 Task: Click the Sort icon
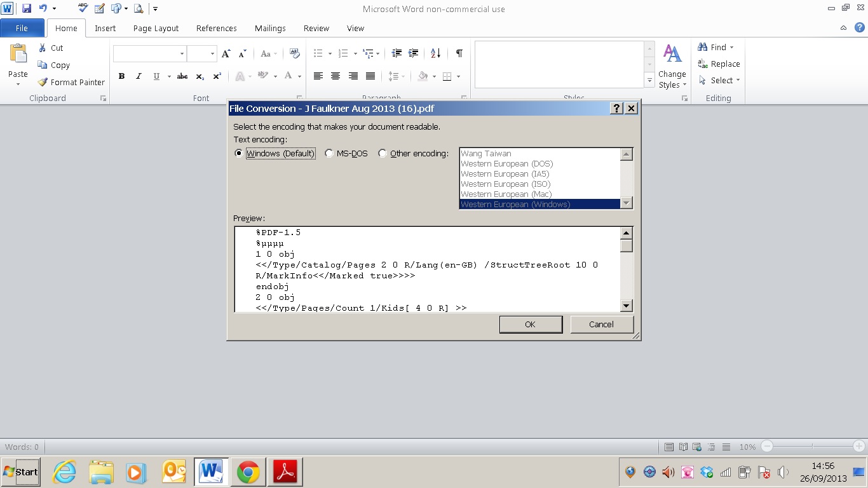435,53
